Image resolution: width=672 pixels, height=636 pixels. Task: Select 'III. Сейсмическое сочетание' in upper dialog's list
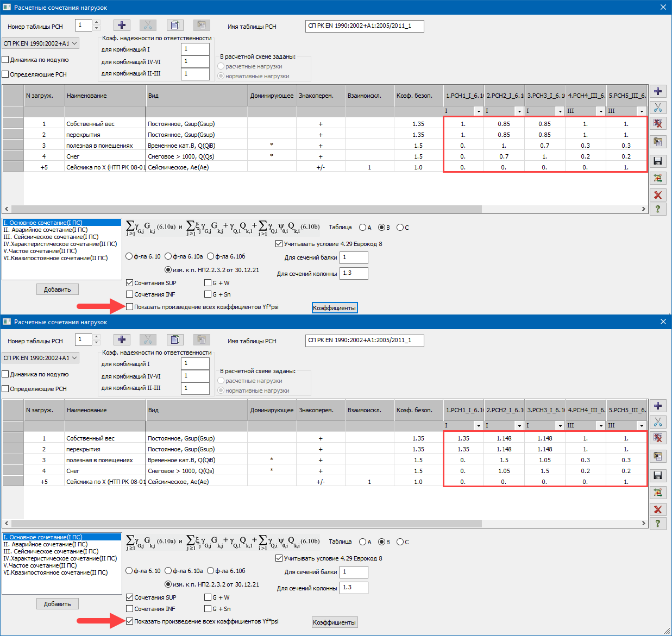(51, 237)
